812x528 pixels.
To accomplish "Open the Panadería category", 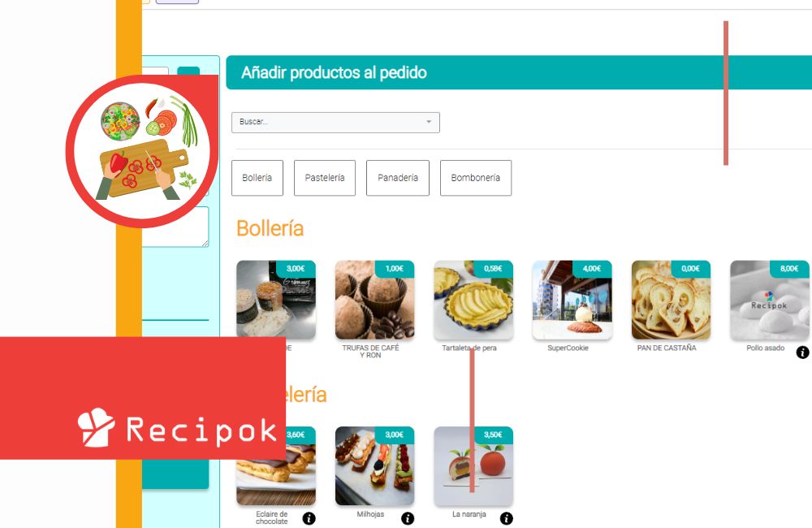I will [x=398, y=178].
